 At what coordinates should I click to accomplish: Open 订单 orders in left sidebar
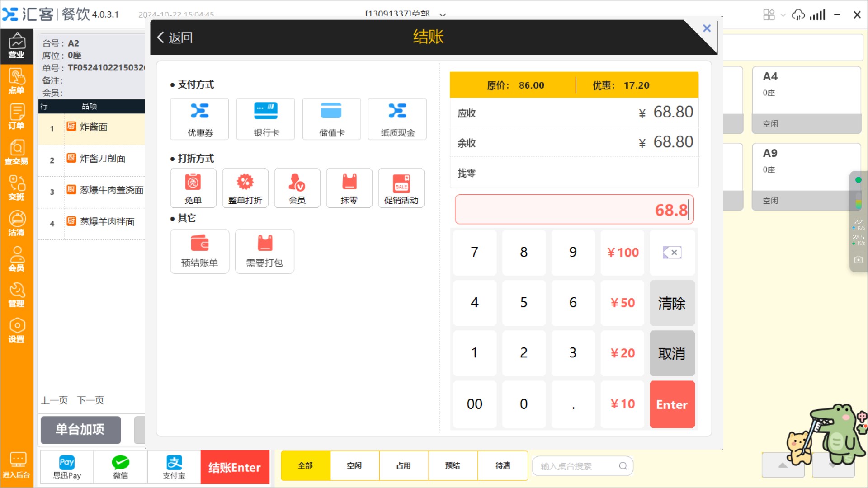pos(17,117)
